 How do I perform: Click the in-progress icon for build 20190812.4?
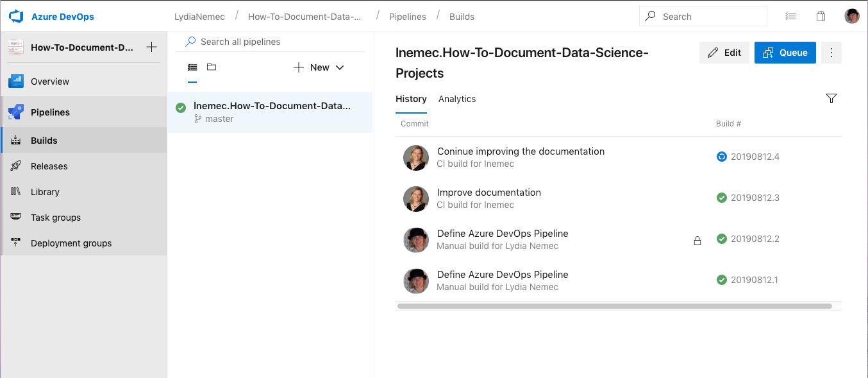[x=722, y=156]
